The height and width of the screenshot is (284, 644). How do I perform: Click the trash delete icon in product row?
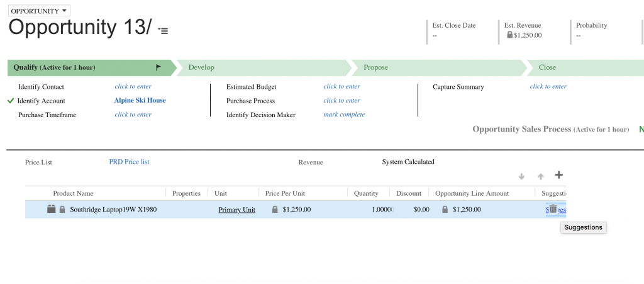[553, 209]
